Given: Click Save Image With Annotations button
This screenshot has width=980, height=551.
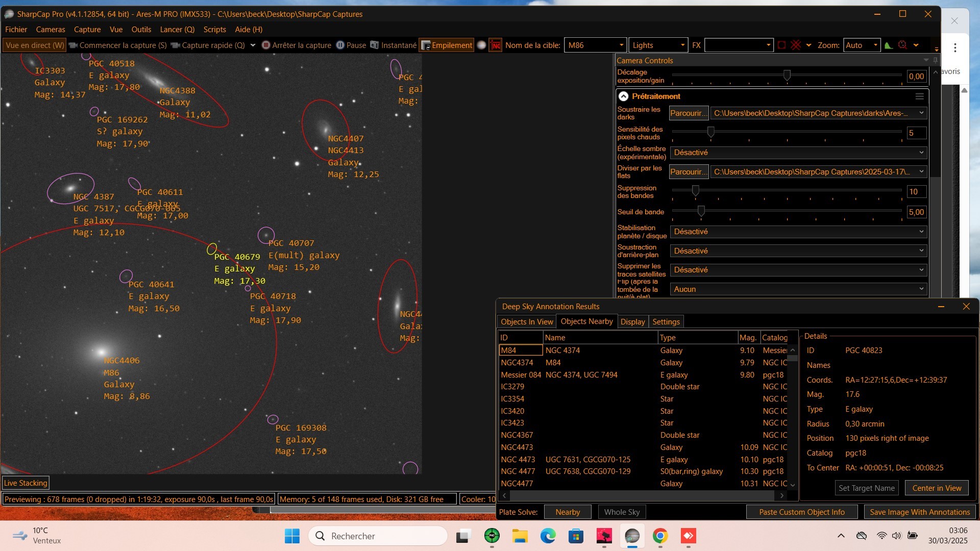Looking at the screenshot, I should click(x=920, y=512).
